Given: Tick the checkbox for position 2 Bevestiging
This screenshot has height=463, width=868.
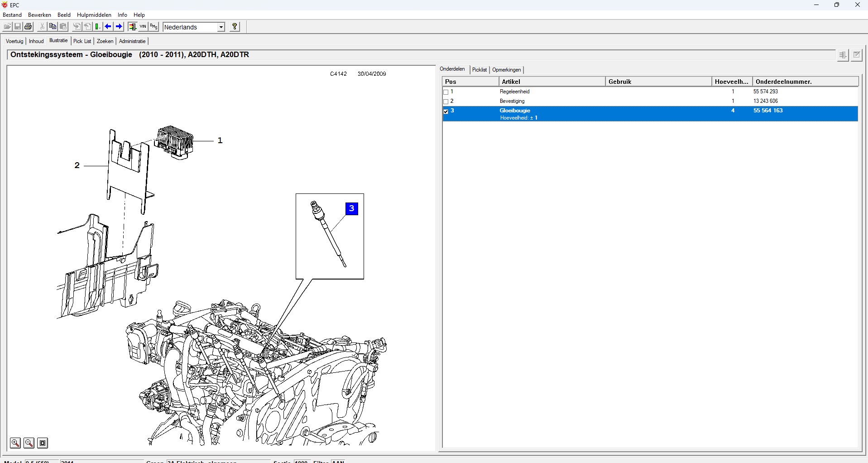Looking at the screenshot, I should [446, 101].
